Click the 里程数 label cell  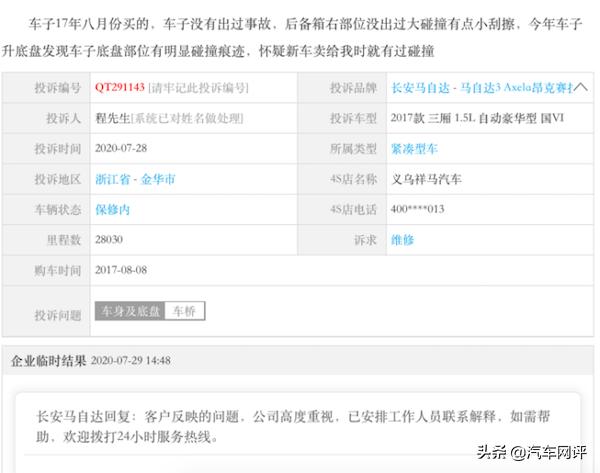point(46,240)
